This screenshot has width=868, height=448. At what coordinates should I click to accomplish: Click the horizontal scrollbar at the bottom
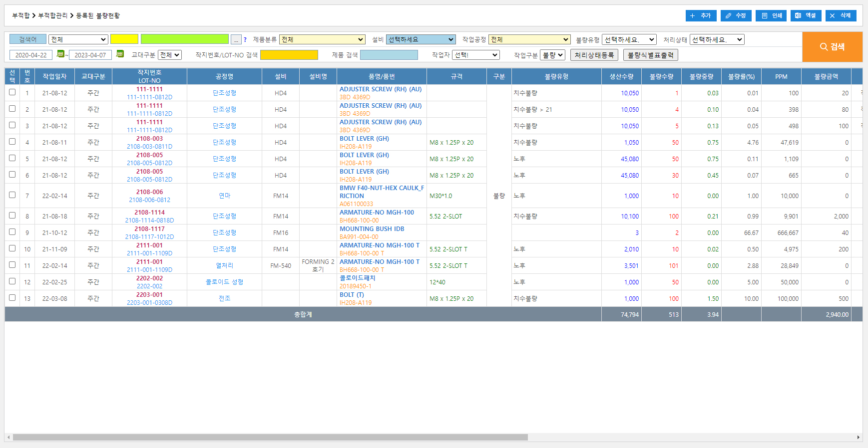pyautogui.click(x=270, y=438)
